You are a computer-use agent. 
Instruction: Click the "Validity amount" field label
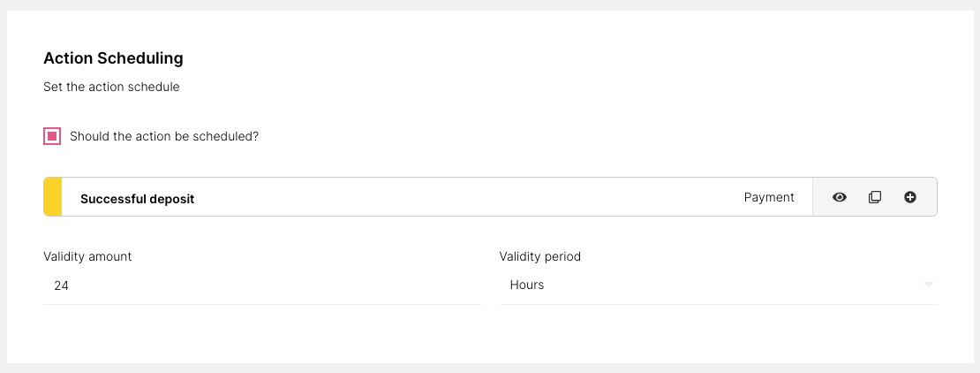click(87, 256)
